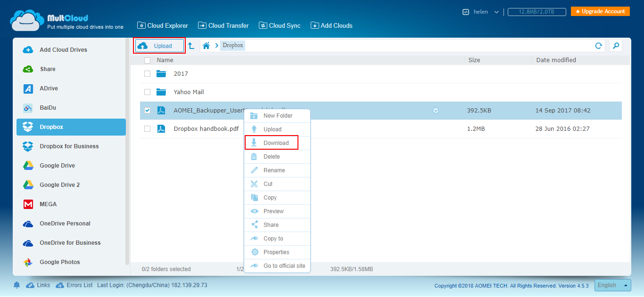Screen dimensions: 644x297
Task: Sort by the Date modified column header
Action: [556, 60]
